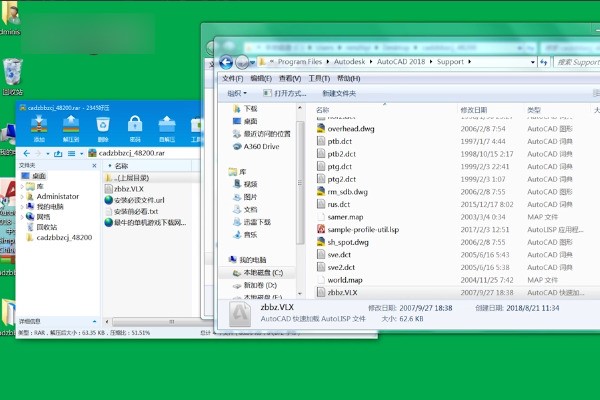Image resolution: width=600 pixels, height=400 pixels.
Task: Select sample-profile-util.lsp file
Action: [x=358, y=230]
